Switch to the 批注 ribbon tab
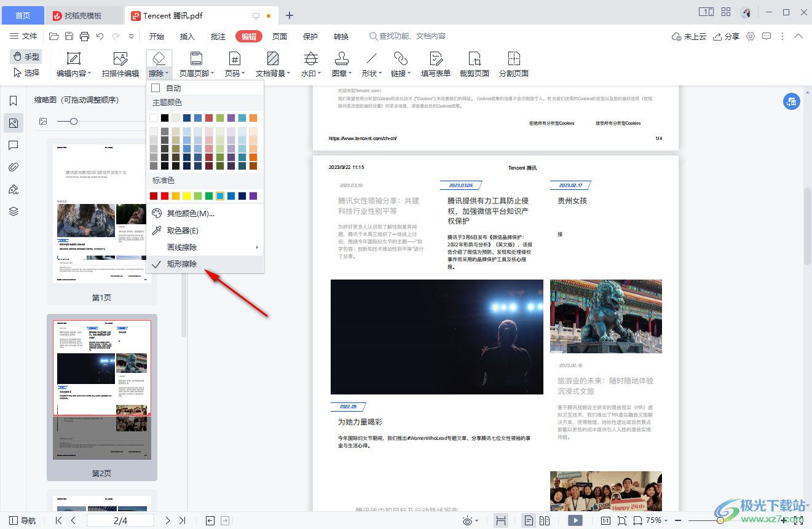Image resolution: width=812 pixels, height=529 pixels. pos(218,36)
